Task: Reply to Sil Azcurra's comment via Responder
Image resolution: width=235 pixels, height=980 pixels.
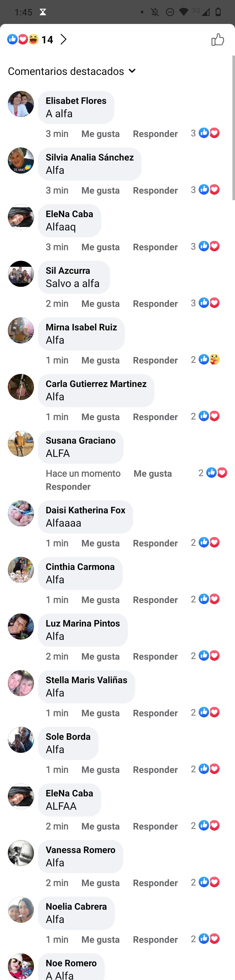Action: (x=155, y=304)
